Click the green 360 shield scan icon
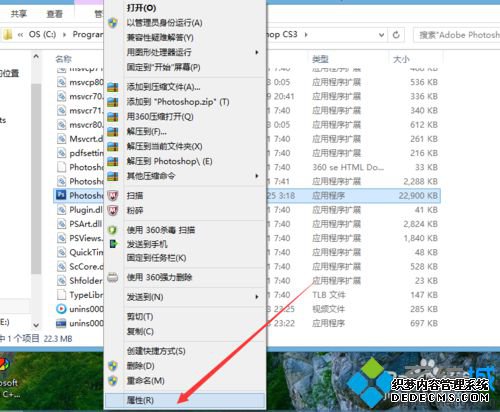The image size is (500, 412). pos(113,230)
